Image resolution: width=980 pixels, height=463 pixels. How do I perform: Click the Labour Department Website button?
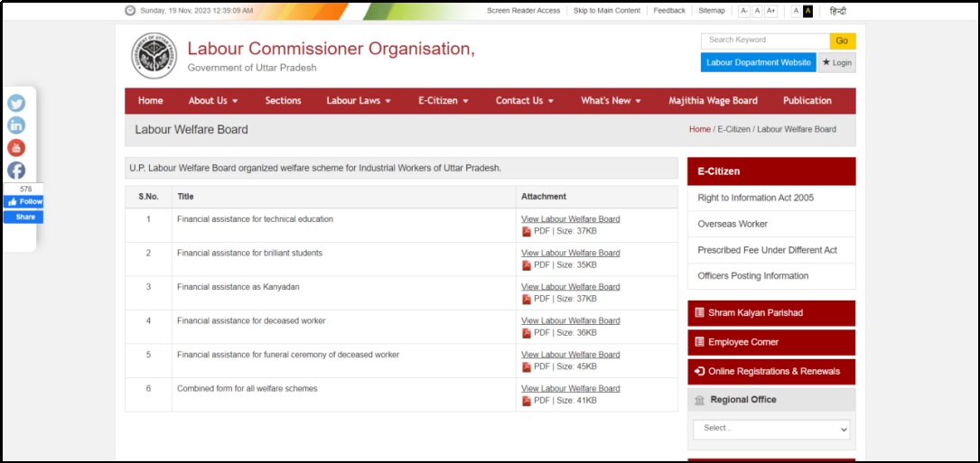(x=758, y=62)
